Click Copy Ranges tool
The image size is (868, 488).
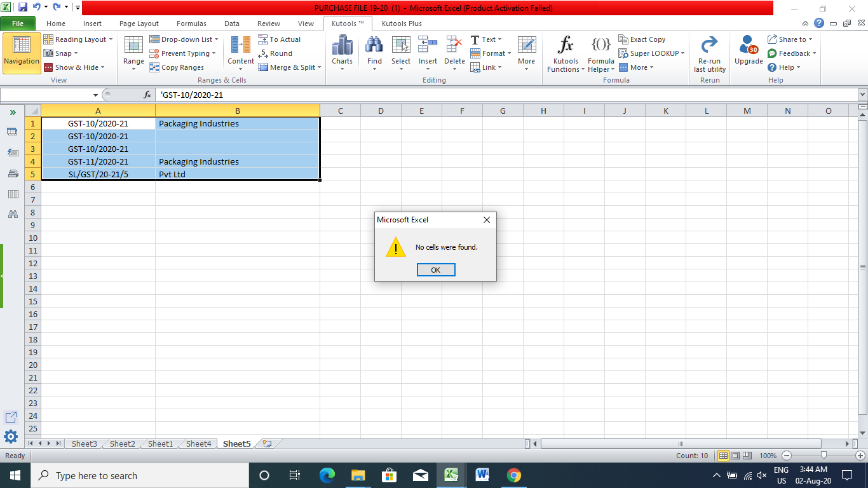[x=177, y=67]
